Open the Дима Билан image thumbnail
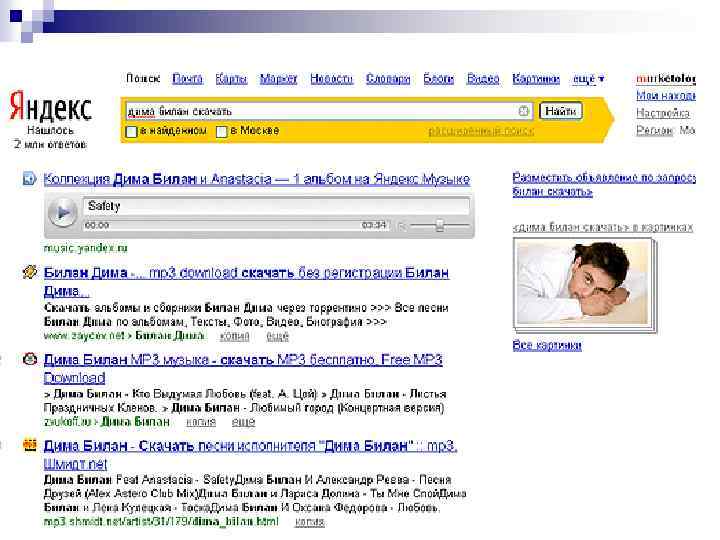The image size is (720, 540). [x=585, y=285]
